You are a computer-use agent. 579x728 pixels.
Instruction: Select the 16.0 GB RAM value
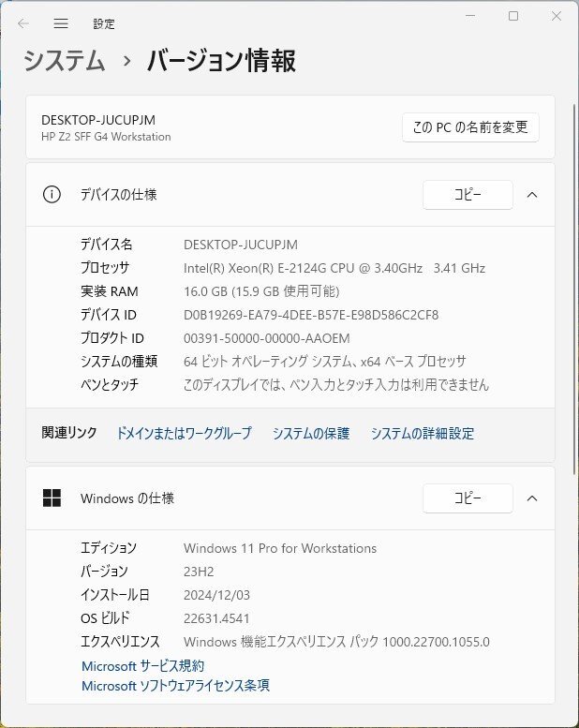click(x=261, y=291)
